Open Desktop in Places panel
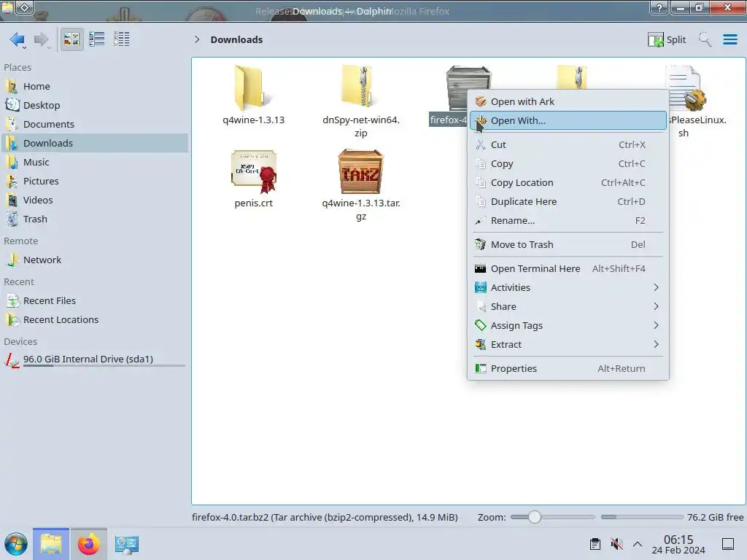The width and height of the screenshot is (747, 560). [95, 105]
